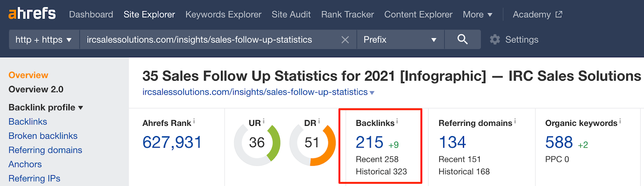Screen dimensions: 644x186
Task: Click PPC 0 text
Action: tap(557, 159)
